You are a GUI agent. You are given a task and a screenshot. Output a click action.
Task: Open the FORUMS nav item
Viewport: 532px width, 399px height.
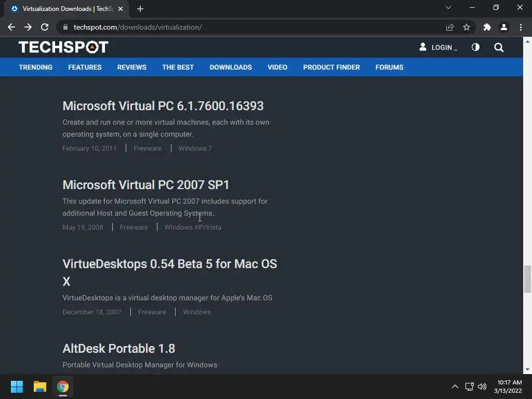[x=390, y=67]
